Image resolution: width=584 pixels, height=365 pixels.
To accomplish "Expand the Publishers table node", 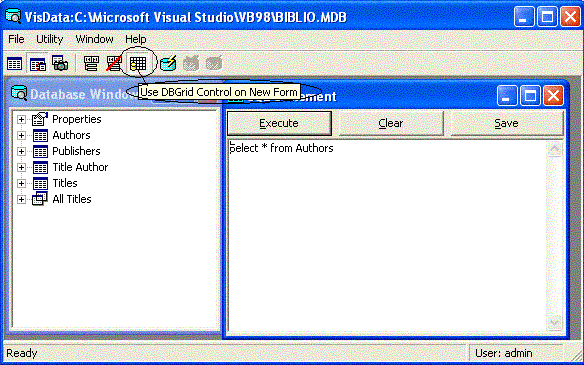I will (21, 152).
